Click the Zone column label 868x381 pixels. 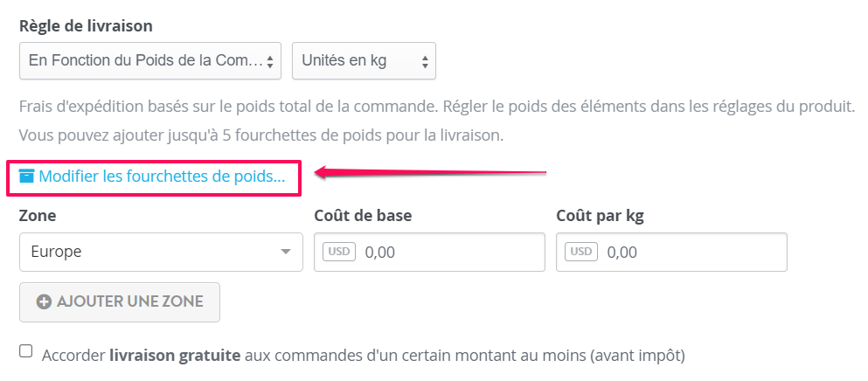(x=38, y=216)
